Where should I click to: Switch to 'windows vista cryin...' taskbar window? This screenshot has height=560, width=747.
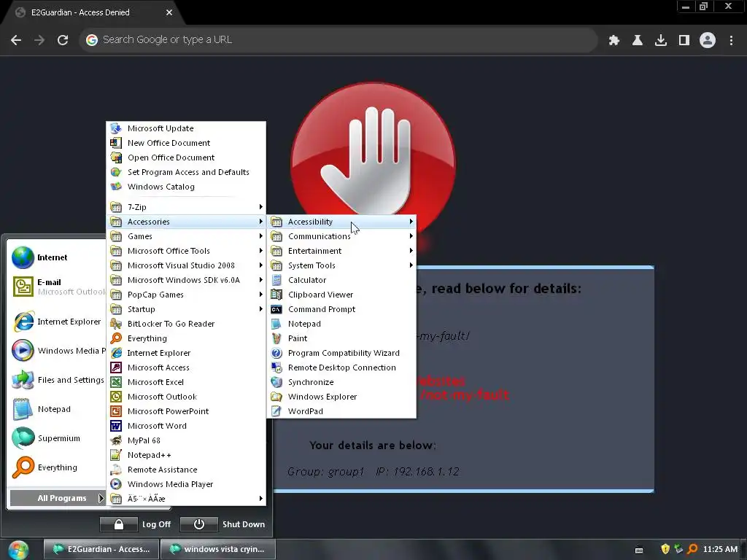pos(218,549)
